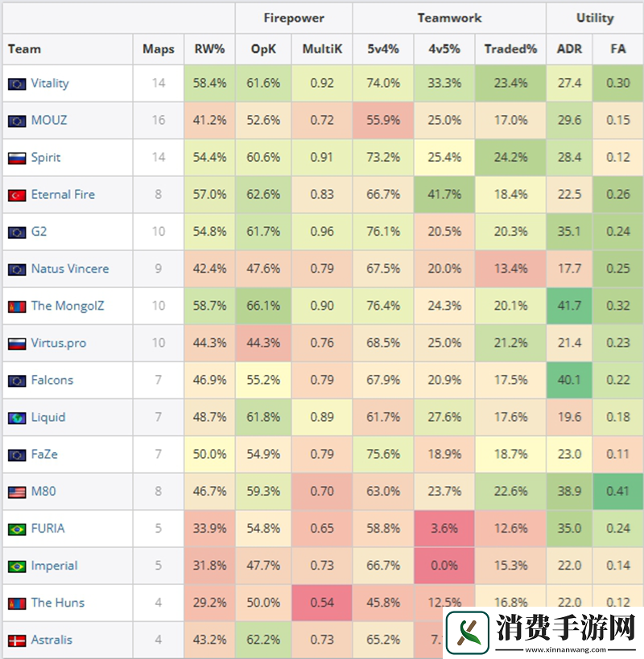Image resolution: width=644 pixels, height=659 pixels.
Task: Visit the G2 team page
Action: point(39,231)
